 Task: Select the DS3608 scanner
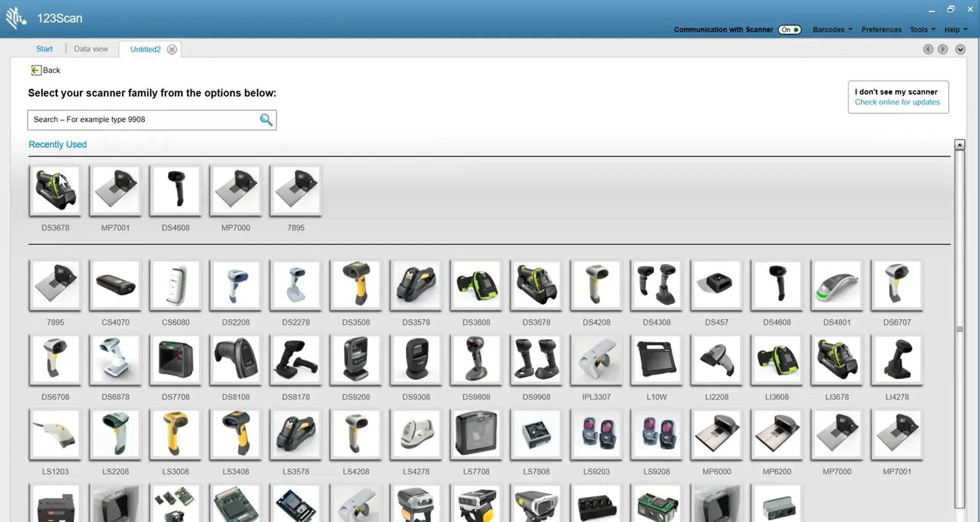476,285
